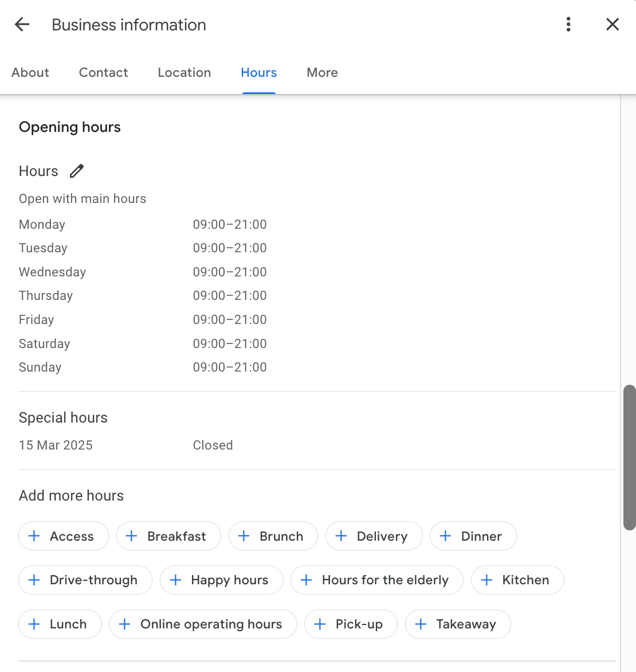
Task: Click the Closed status for 15 Mar
Action: click(x=213, y=445)
